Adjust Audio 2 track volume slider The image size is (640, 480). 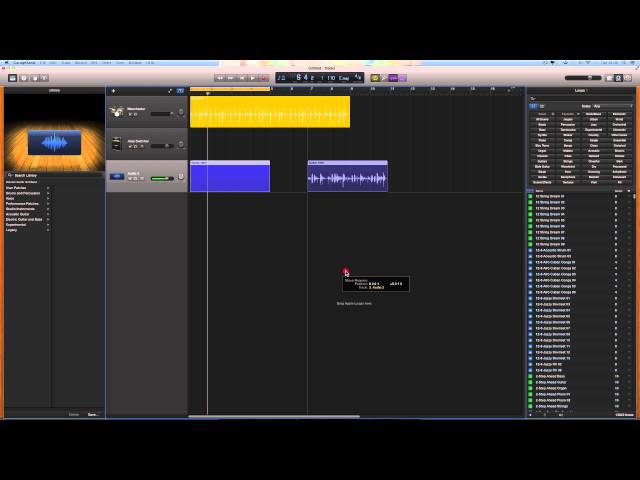[x=162, y=178]
